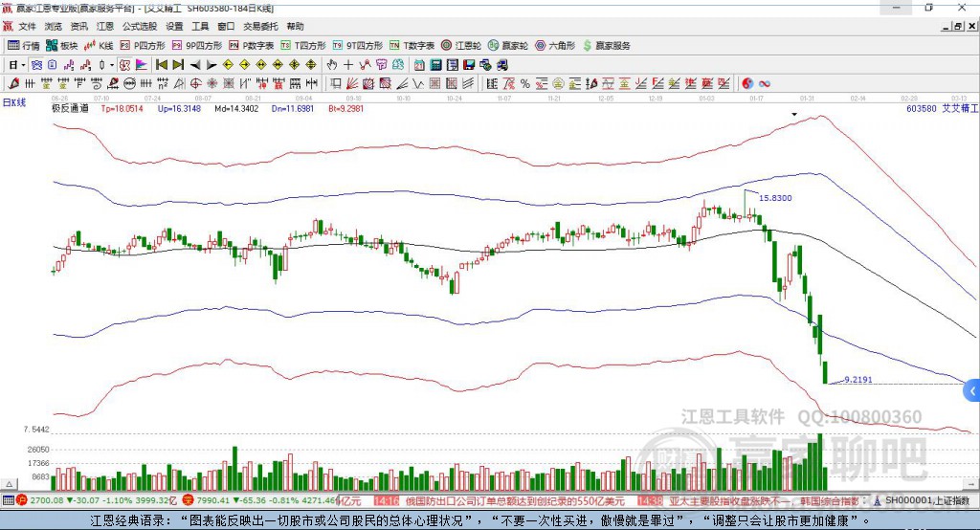This screenshot has width=980, height=530.
Task: Select the 极反通道 indicator label
Action: [70, 108]
